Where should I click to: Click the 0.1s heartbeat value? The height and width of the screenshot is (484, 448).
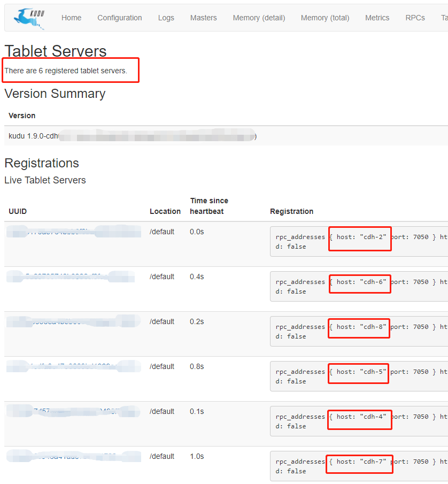tap(197, 411)
